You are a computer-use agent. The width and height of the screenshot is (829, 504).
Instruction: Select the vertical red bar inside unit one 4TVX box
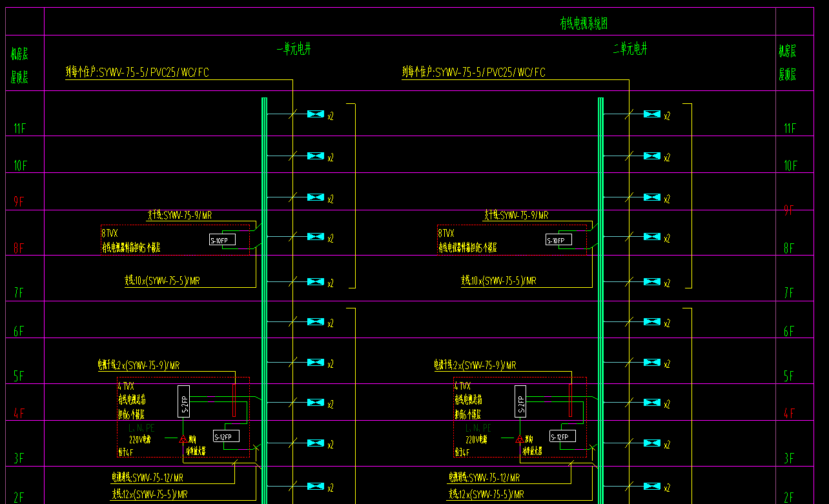point(234,400)
